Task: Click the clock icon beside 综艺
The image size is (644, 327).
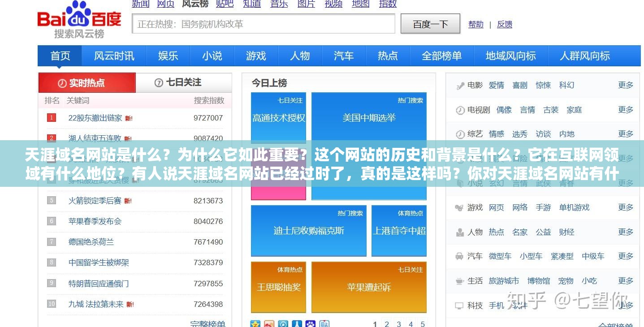Action: point(460,134)
